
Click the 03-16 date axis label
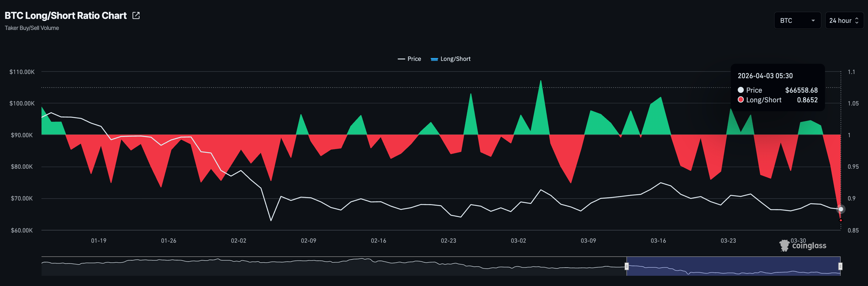(x=658, y=240)
